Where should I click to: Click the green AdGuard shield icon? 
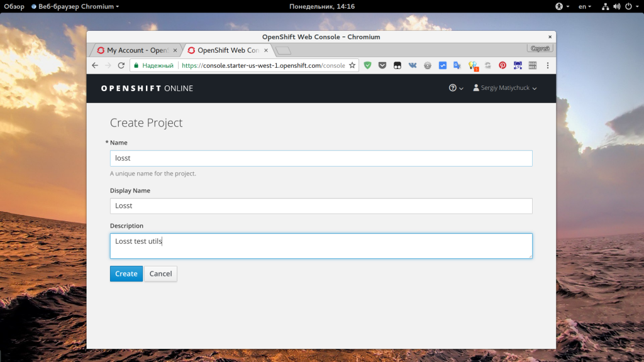coord(368,65)
